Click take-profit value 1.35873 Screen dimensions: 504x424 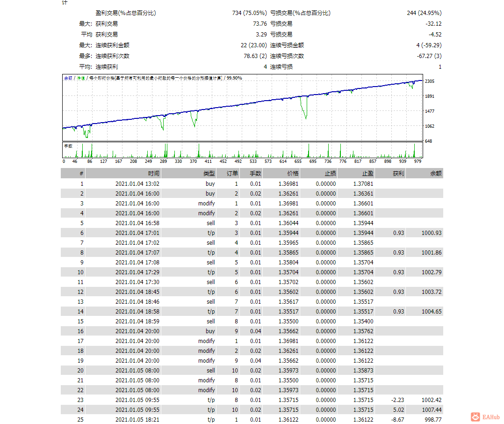pos(363,370)
